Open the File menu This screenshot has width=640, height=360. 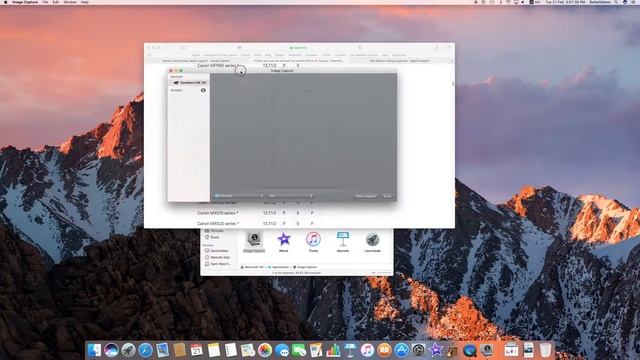45,2
